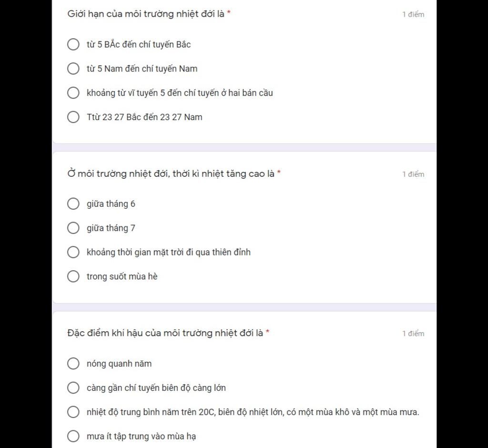The height and width of the screenshot is (448, 488).
Task: Select 'mưa ít tập trung vào mùa hạ'
Action: point(73,436)
